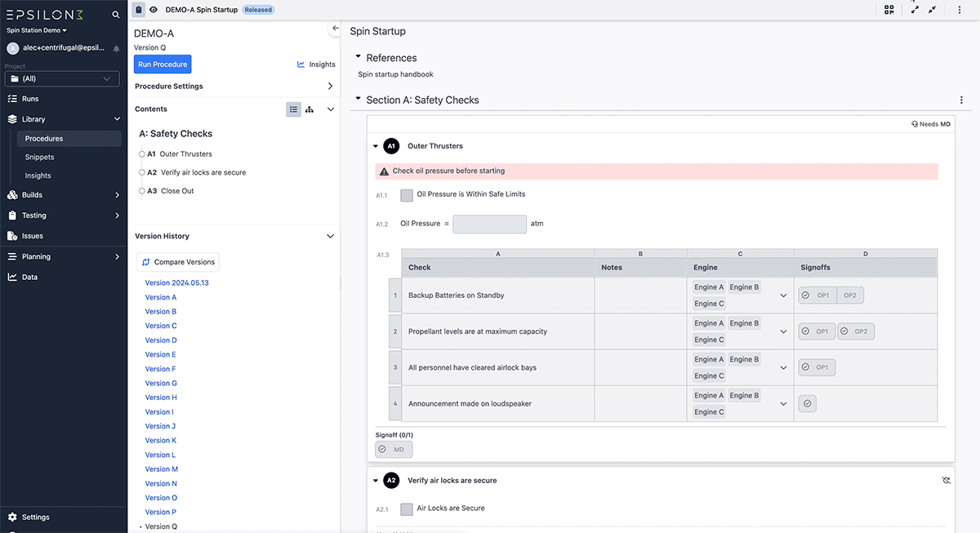The width and height of the screenshot is (980, 533).
Task: Open top bar three-dot menu
Action: point(960,10)
